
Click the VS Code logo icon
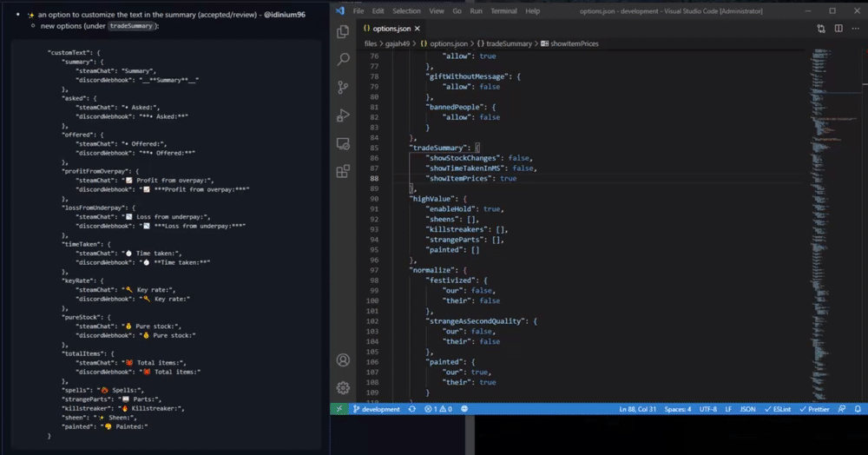[x=340, y=10]
